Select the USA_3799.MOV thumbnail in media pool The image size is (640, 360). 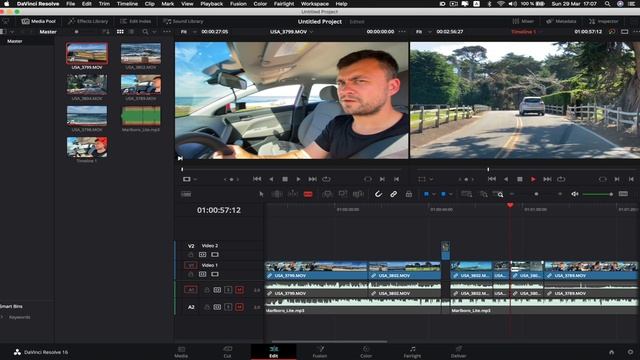[x=87, y=53]
